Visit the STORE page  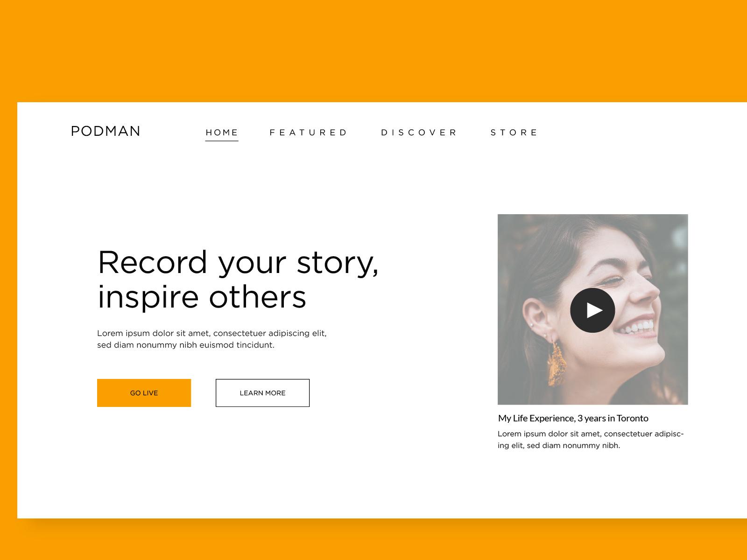514,133
